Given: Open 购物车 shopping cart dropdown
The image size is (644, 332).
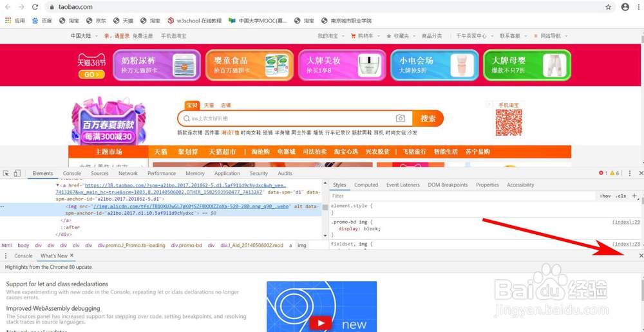Looking at the screenshot, I should pyautogui.click(x=365, y=36).
